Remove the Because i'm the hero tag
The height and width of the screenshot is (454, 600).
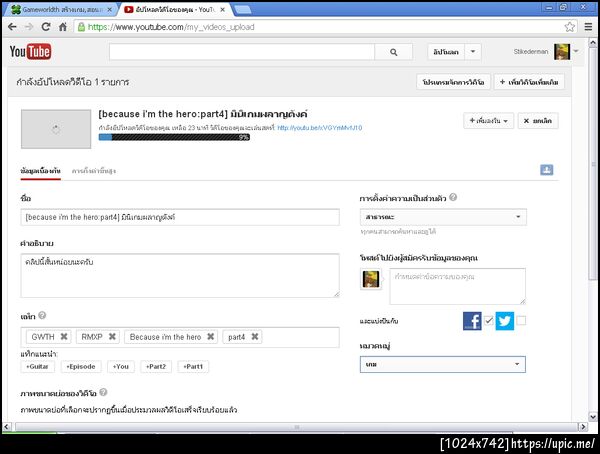(210, 336)
